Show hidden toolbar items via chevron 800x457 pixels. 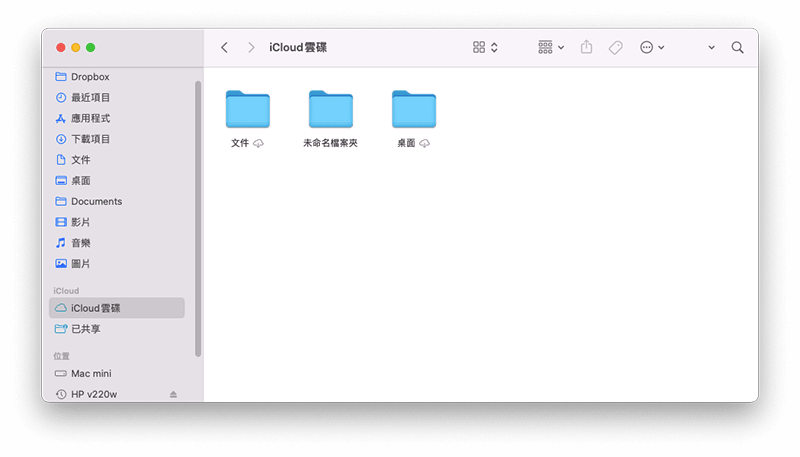pos(711,48)
